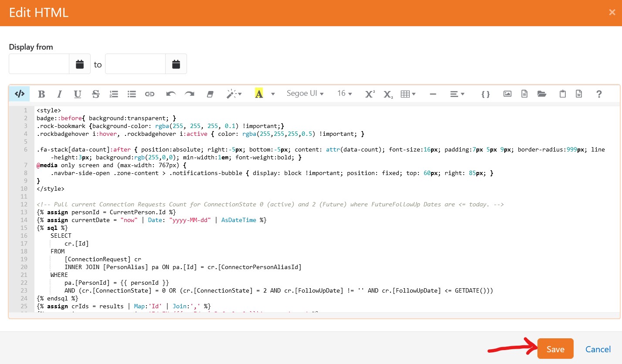Viewport: 622px width, 364px height.
Task: Close the Edit HTML dialog
Action: click(x=612, y=12)
